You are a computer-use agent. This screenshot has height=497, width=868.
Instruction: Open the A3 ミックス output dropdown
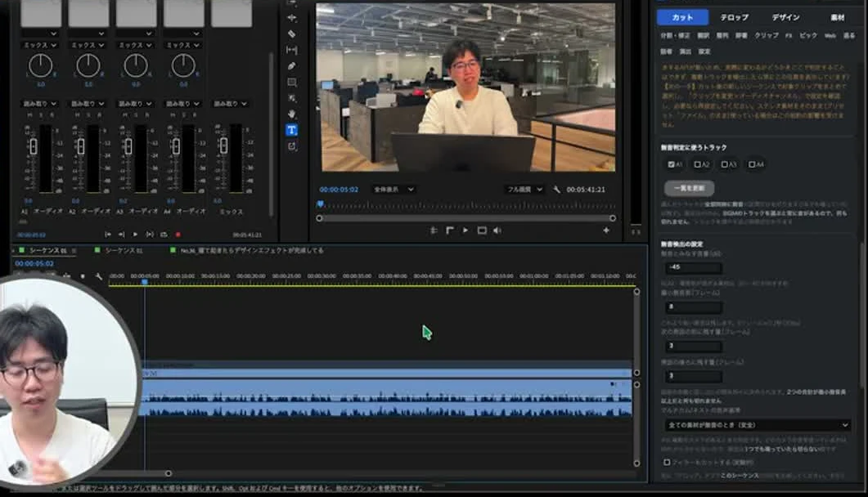pyautogui.click(x=136, y=45)
